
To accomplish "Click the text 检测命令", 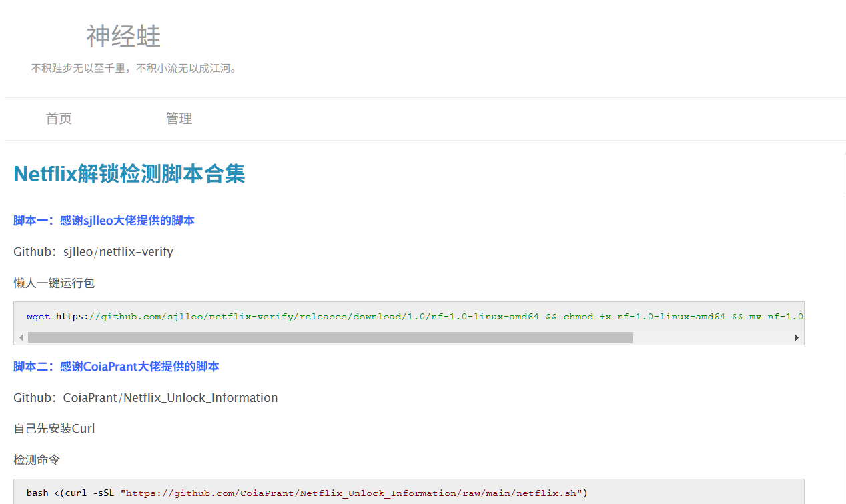I will [37, 460].
